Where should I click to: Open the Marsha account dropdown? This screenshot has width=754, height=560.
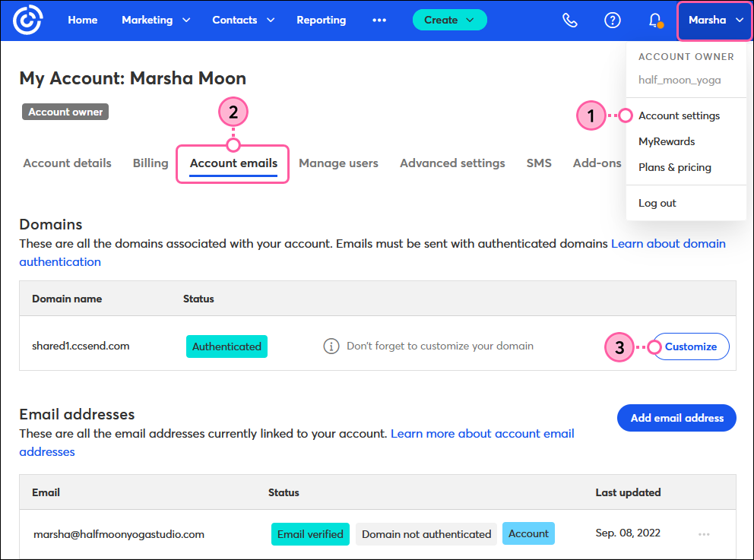pos(713,20)
